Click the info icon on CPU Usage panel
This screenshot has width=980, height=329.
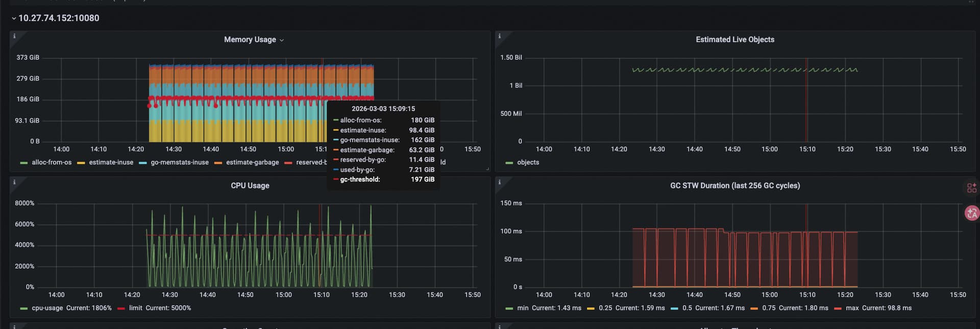click(14, 182)
